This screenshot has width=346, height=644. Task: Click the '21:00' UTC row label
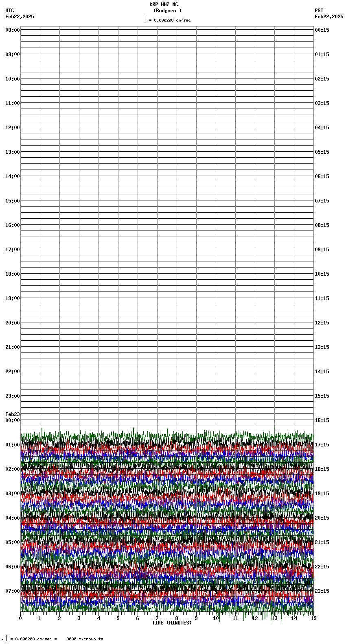(13, 347)
